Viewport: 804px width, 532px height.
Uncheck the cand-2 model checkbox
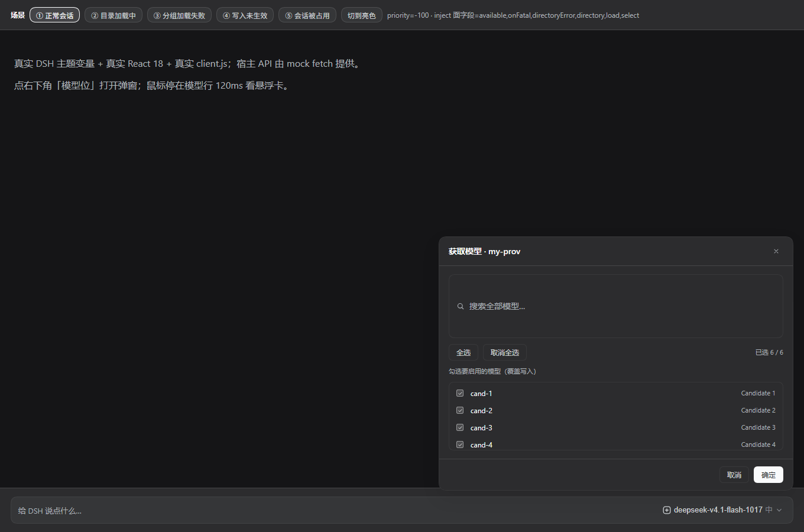pos(460,410)
